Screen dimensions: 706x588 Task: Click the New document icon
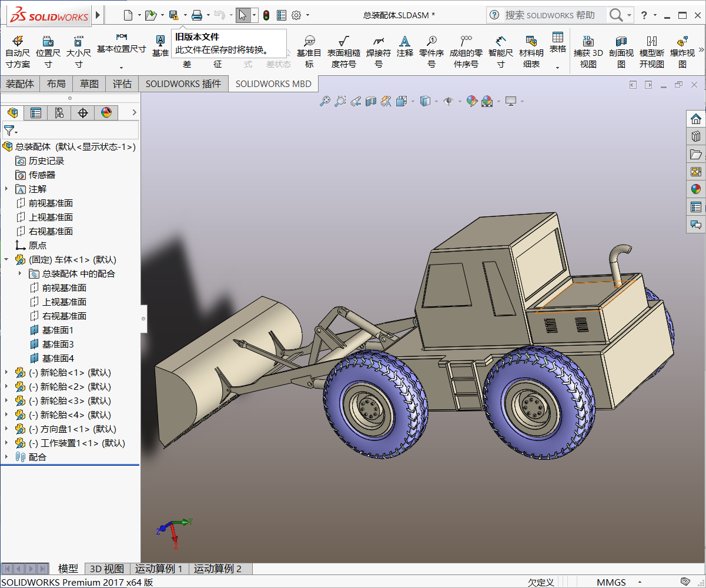point(129,15)
